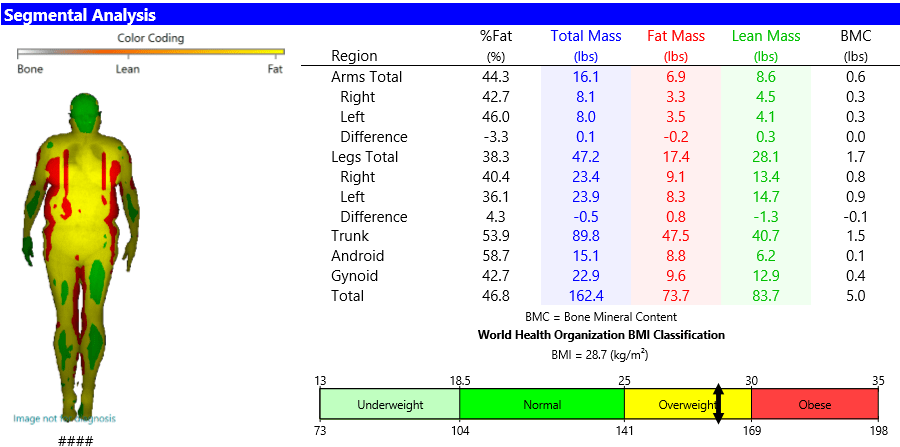
Task: Click the Color Coding gradient bar
Action: [151, 51]
